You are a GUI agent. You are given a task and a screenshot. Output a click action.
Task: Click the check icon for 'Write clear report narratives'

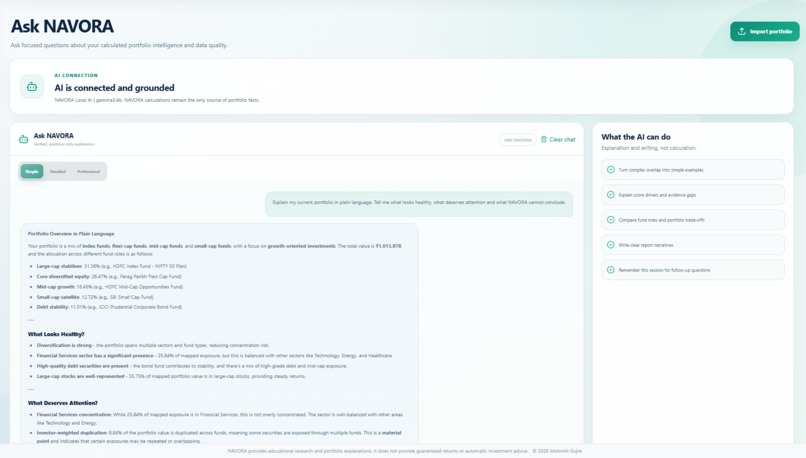click(611, 245)
